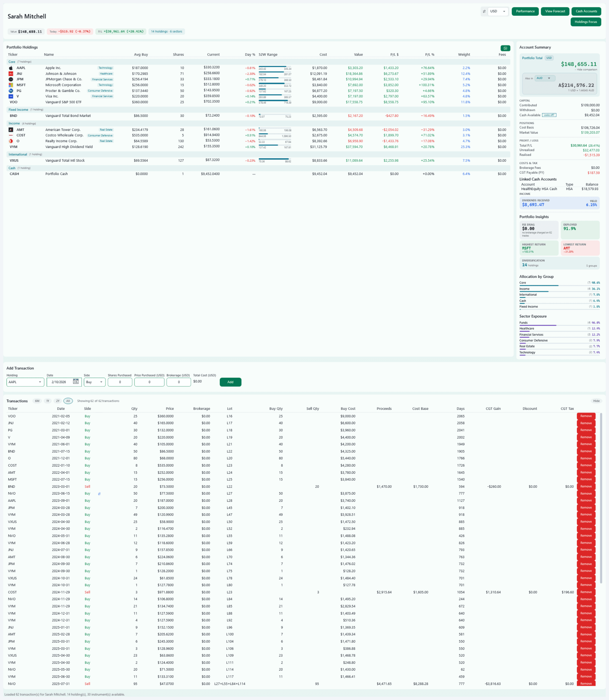
Task: Open the Holding dropdown showing AAPL
Action: pyautogui.click(x=25, y=382)
